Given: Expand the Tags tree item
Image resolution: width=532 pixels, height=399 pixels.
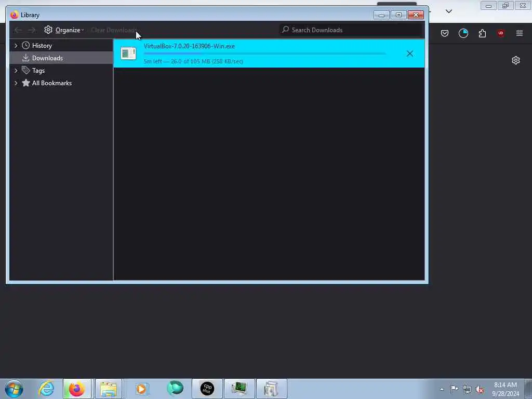Looking at the screenshot, I should [x=16, y=71].
